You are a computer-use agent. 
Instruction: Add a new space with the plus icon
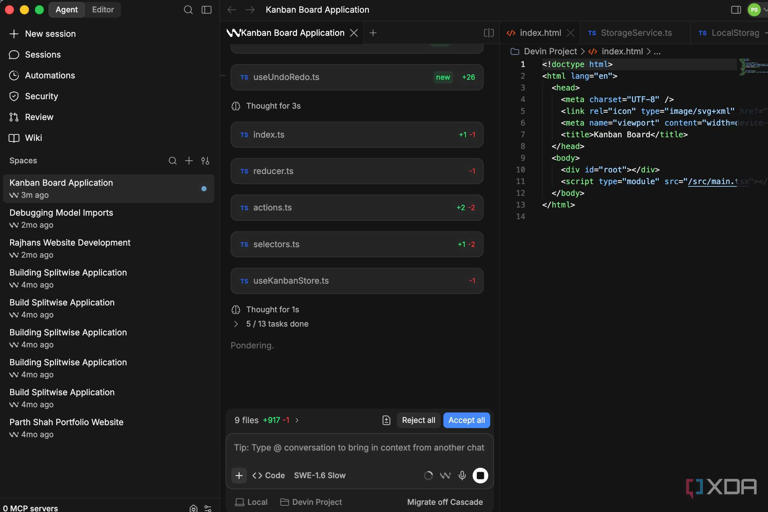pos(189,161)
